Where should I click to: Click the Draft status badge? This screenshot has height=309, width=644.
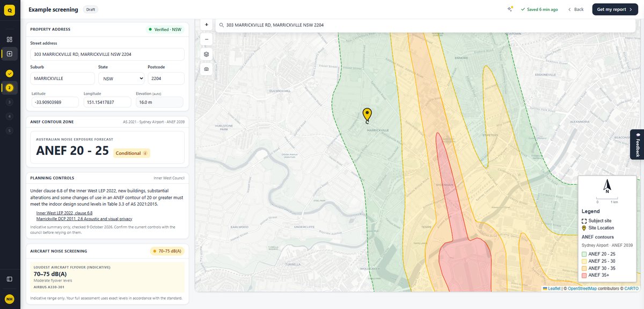click(91, 10)
